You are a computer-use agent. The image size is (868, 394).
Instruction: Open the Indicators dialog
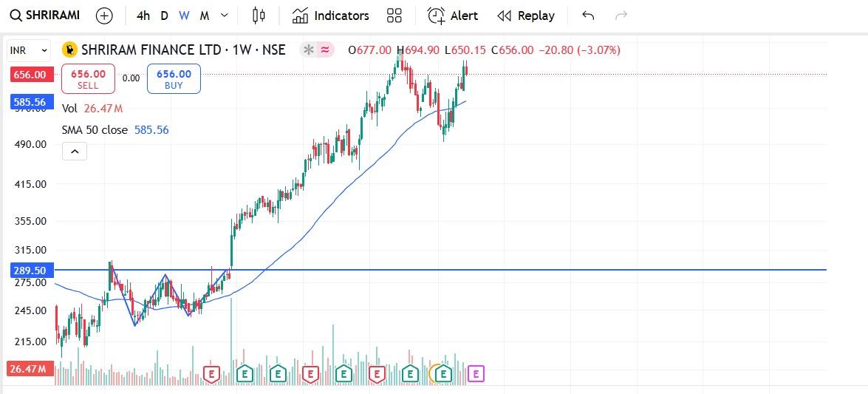point(330,16)
